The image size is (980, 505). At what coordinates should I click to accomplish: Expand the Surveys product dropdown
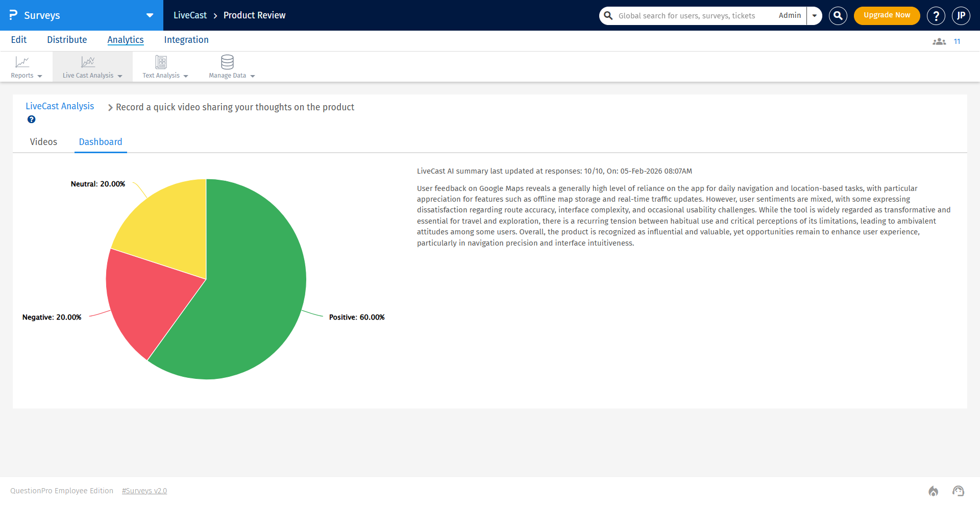pyautogui.click(x=149, y=15)
